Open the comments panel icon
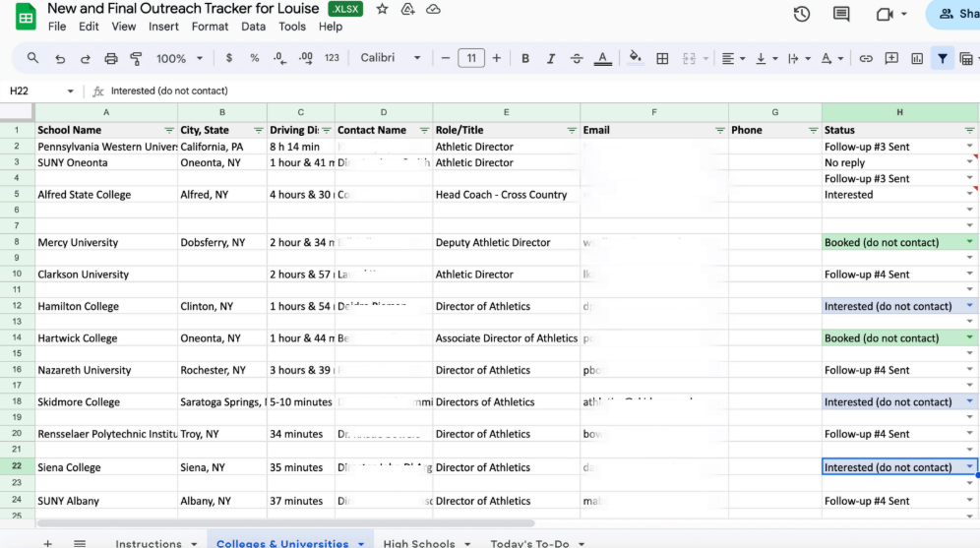Image resolution: width=980 pixels, height=548 pixels. pos(841,14)
